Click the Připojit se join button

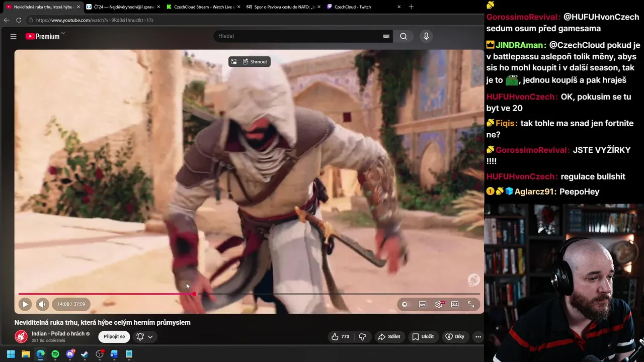coord(114,336)
